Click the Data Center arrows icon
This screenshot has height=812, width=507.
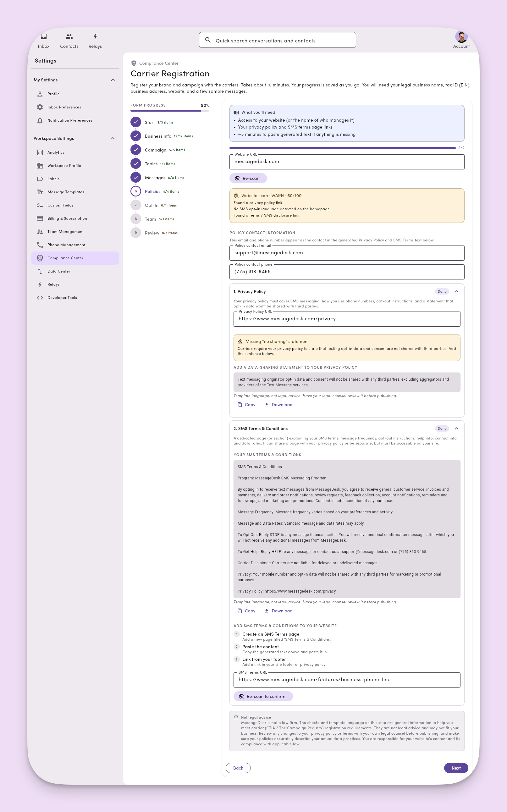tap(40, 271)
